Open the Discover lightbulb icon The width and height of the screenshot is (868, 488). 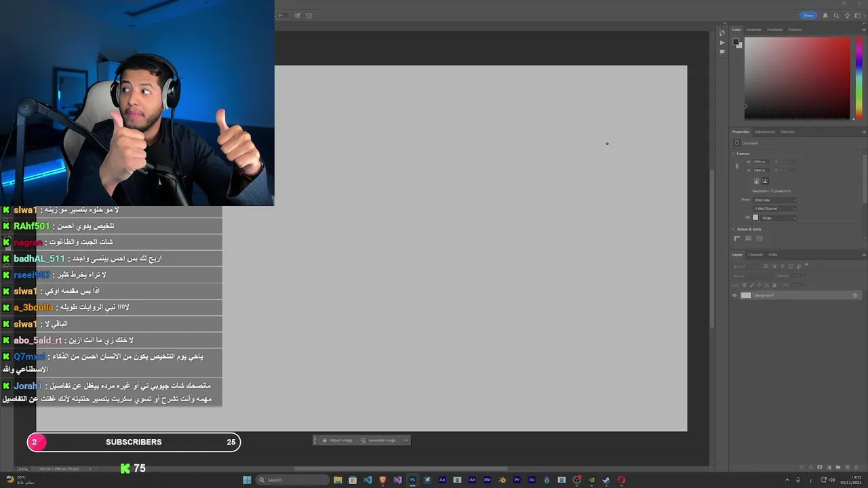(x=847, y=16)
